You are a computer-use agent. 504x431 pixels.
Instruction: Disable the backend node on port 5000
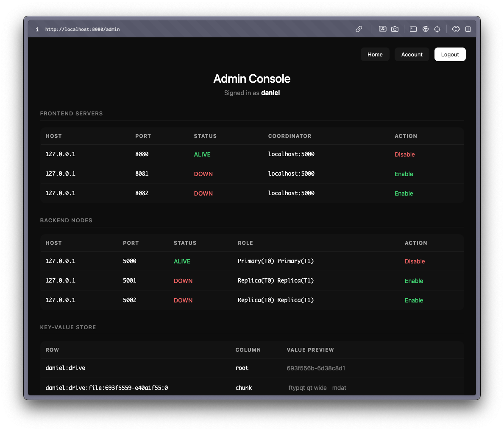[415, 261]
